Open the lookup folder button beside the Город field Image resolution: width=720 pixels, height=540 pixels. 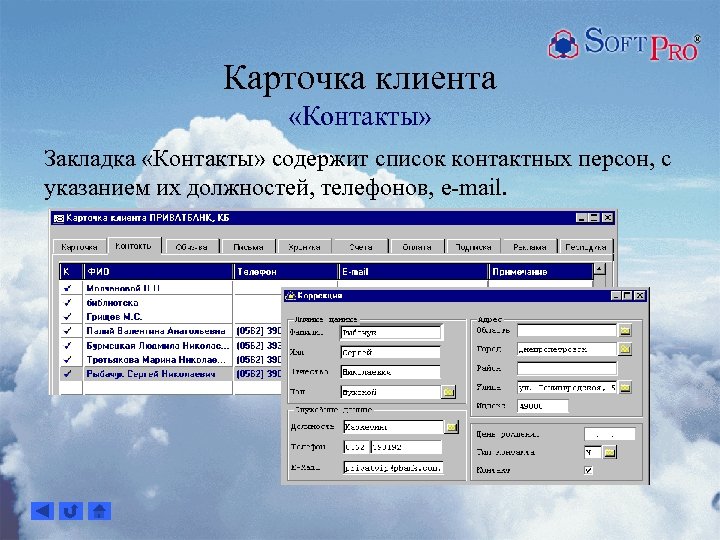[624, 349]
